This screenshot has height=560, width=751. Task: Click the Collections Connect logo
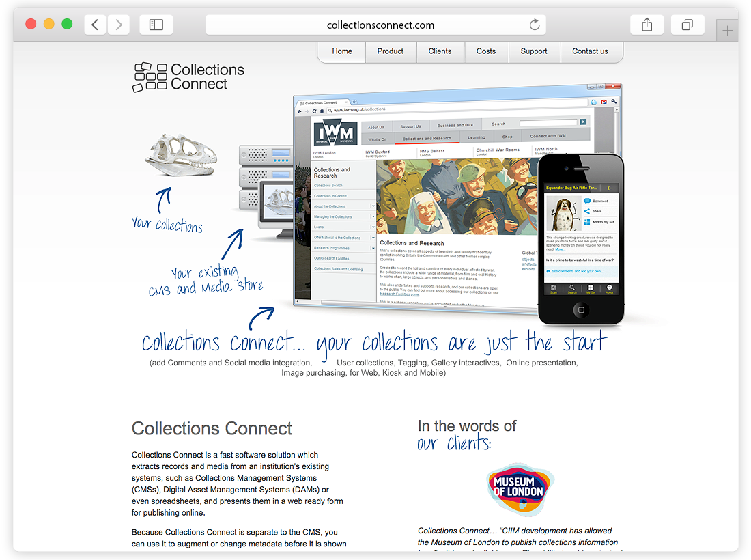188,76
